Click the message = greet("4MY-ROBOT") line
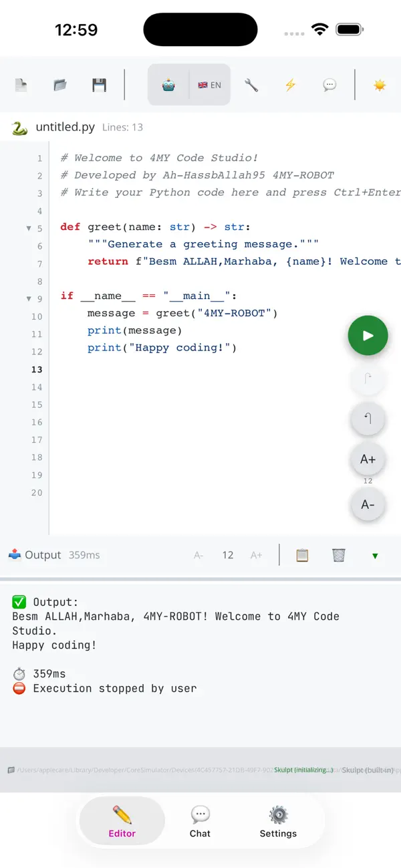401x868 pixels. [x=182, y=313]
